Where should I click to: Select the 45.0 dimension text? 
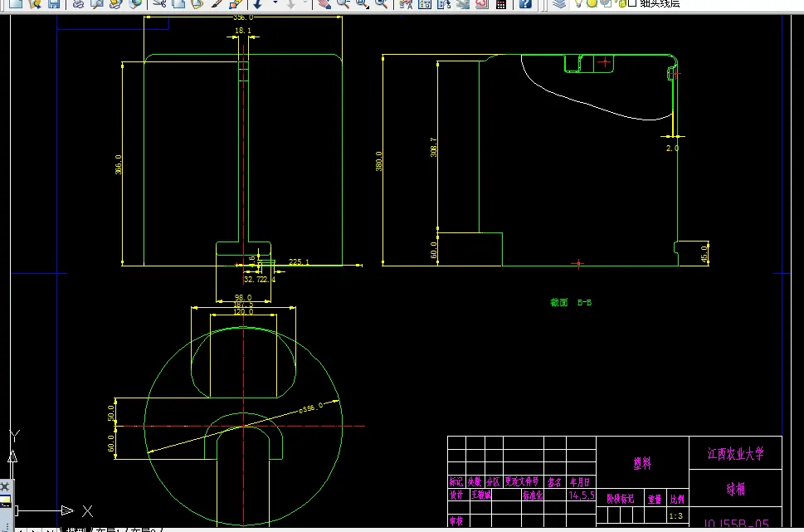[x=704, y=253]
